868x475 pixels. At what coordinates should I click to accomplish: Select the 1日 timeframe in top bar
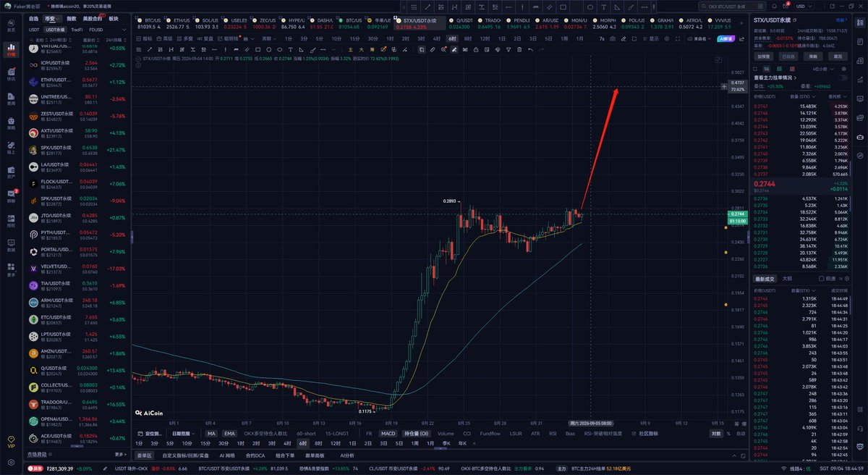click(x=502, y=38)
